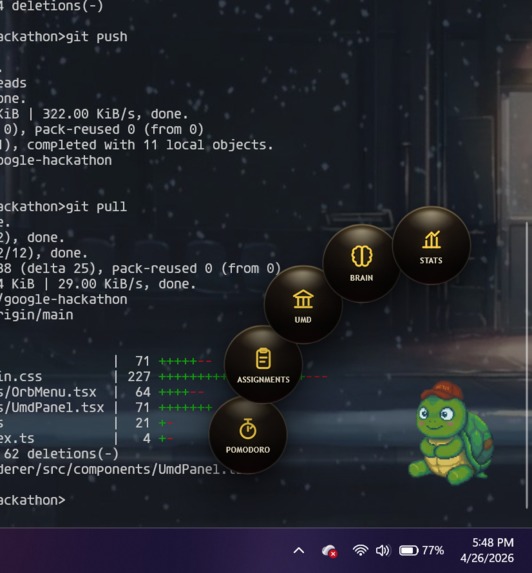
Task: Click the 'git pull' command text
Action: point(96,207)
